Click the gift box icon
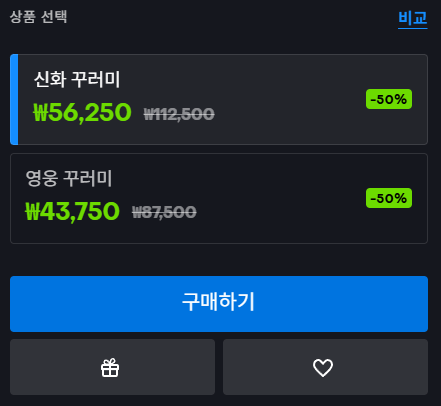Viewport: 441px width, 406px height. pos(110,368)
